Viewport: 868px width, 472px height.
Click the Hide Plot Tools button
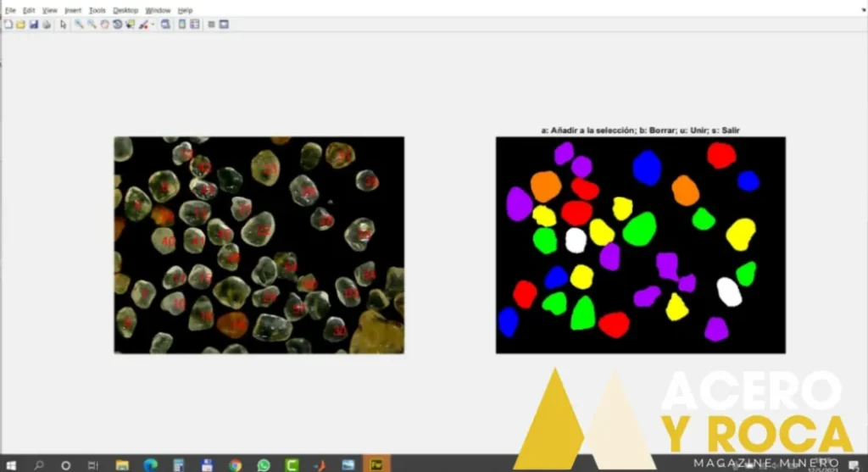pos(211,25)
